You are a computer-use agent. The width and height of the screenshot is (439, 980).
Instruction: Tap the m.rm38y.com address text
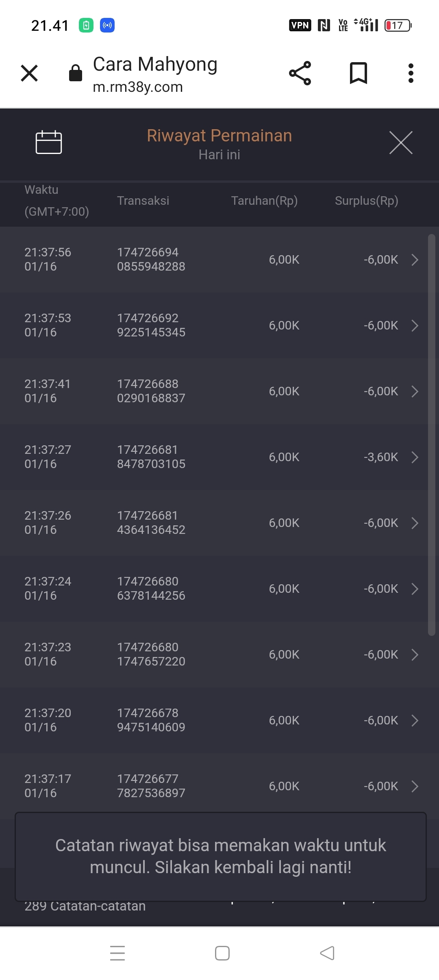pos(138,87)
